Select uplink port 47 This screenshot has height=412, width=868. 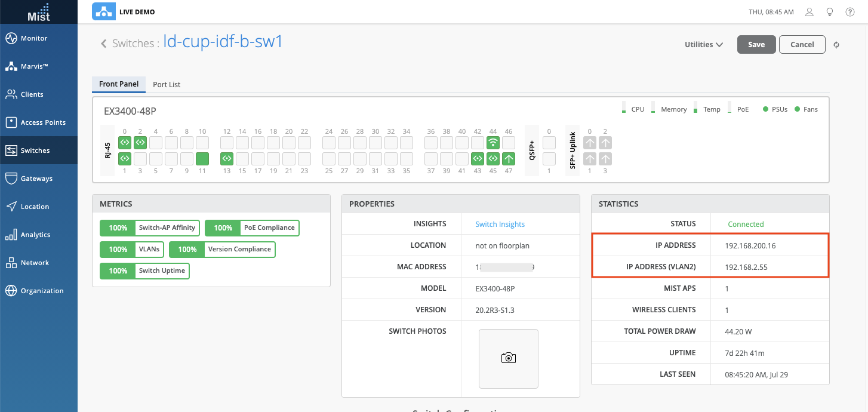(509, 159)
